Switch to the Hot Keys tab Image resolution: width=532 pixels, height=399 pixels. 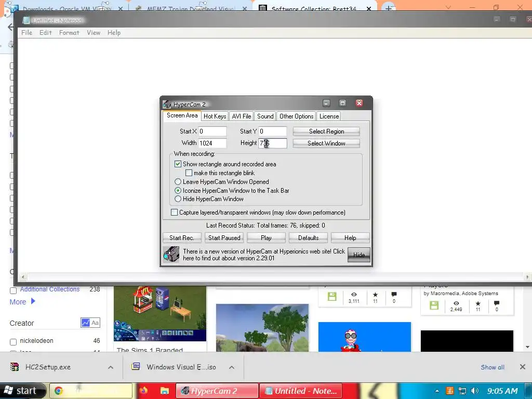point(215,116)
